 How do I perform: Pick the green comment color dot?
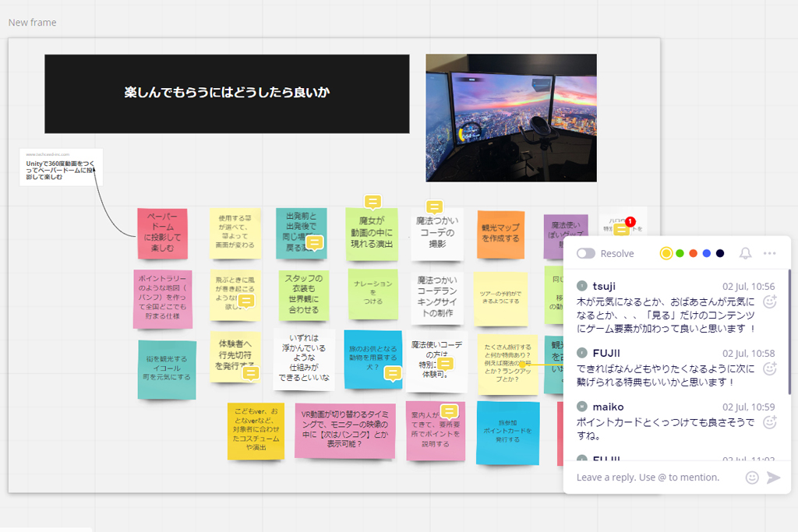pos(680,253)
